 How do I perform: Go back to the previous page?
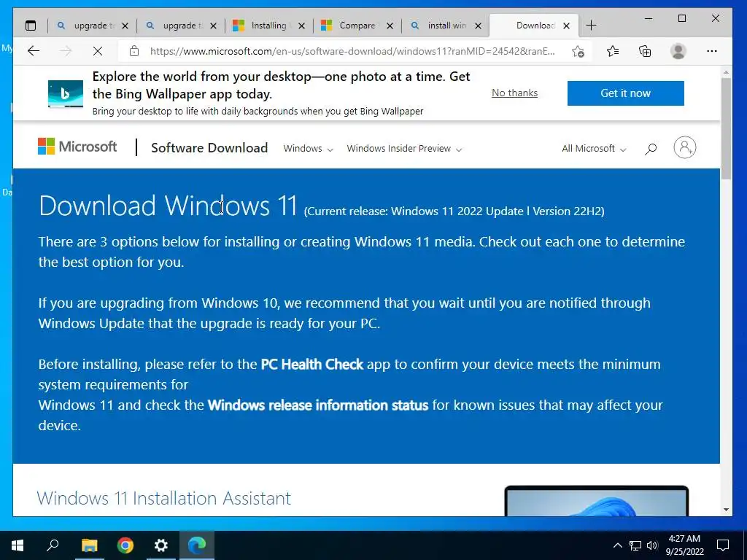[x=34, y=51]
